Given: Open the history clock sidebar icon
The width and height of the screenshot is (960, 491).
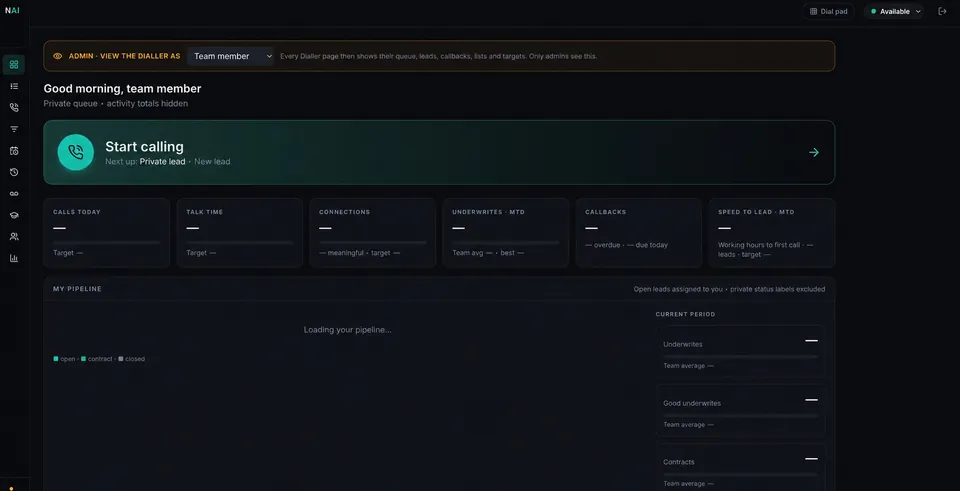Looking at the screenshot, I should (x=14, y=172).
